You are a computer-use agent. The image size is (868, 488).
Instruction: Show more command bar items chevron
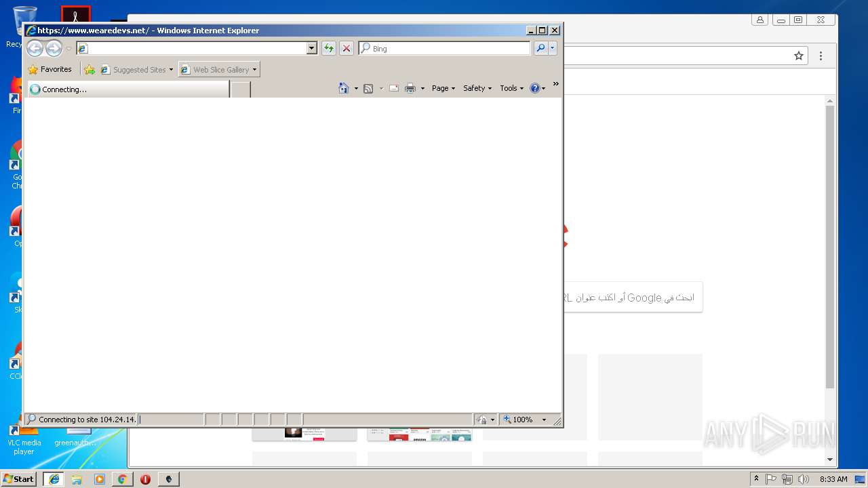point(555,84)
